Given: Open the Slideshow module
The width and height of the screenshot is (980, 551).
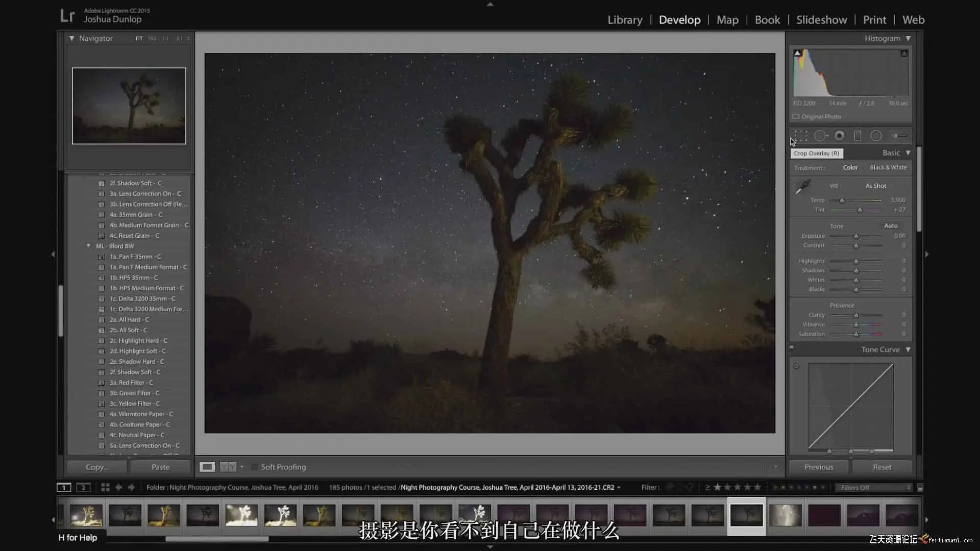Looking at the screenshot, I should (x=821, y=20).
